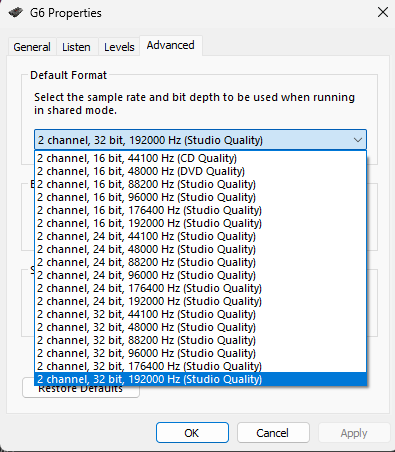Viewport: 395px width, 452px height.
Task: Click the G6 device icon in title bar
Action: click(15, 13)
